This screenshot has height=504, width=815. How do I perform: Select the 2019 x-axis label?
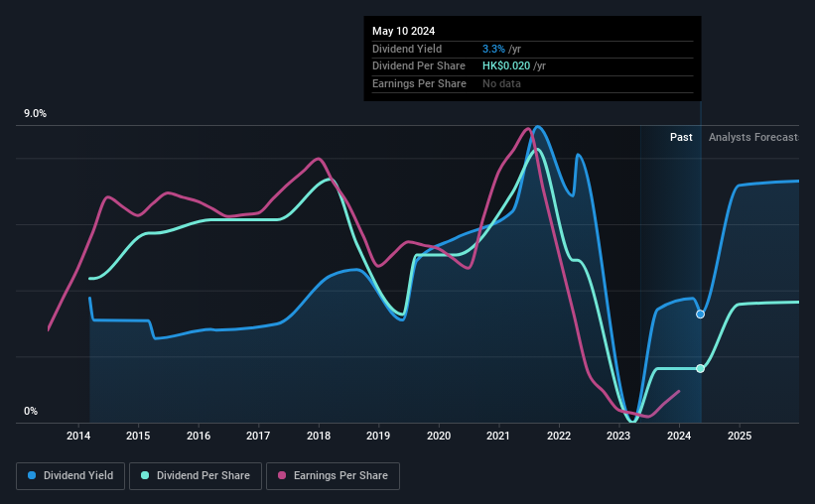(x=378, y=436)
